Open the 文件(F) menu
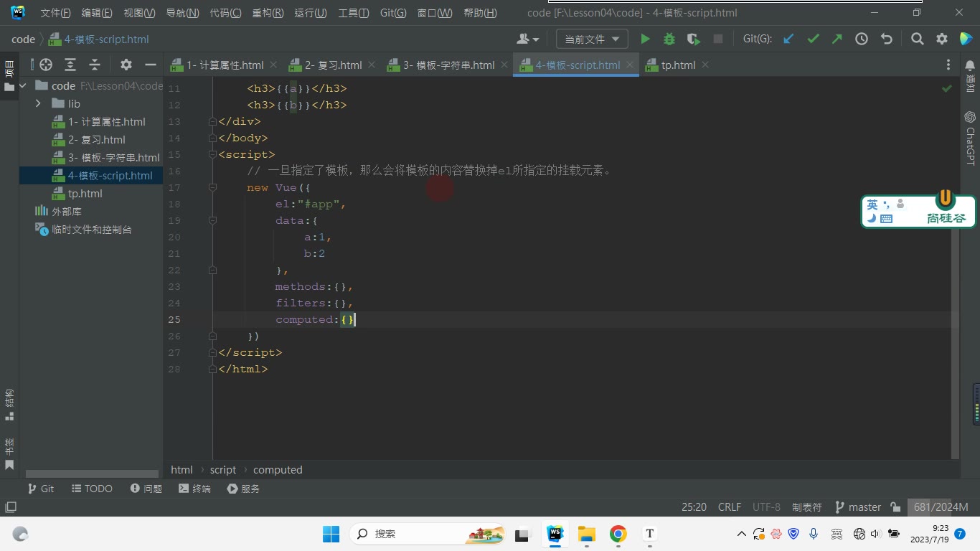This screenshot has width=980, height=551. click(55, 13)
